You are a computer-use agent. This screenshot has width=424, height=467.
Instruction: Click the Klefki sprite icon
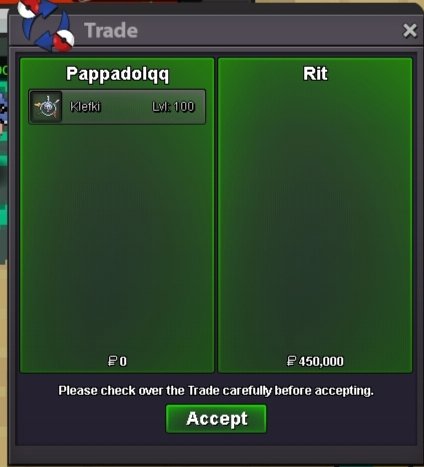tap(46, 107)
